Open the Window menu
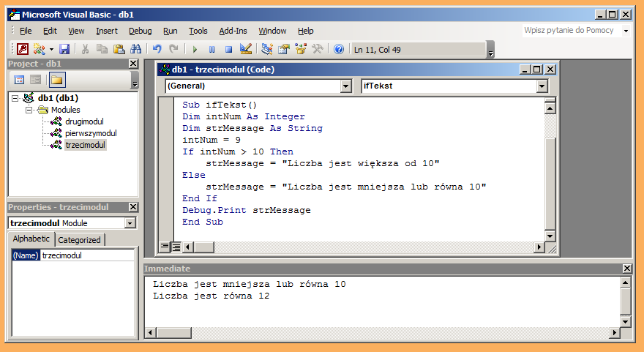 pos(272,31)
